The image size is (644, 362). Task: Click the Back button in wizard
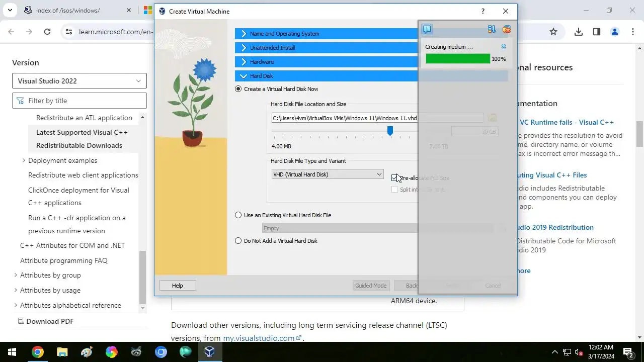point(412,286)
